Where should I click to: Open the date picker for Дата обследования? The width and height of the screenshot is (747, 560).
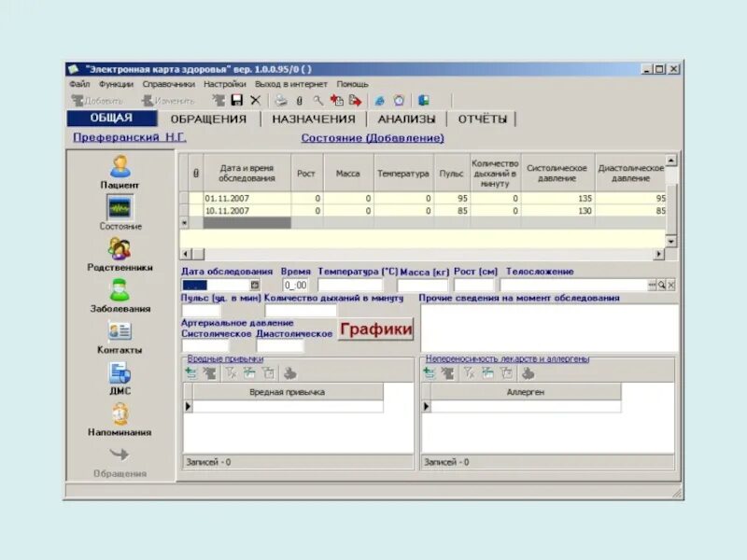tap(255, 286)
